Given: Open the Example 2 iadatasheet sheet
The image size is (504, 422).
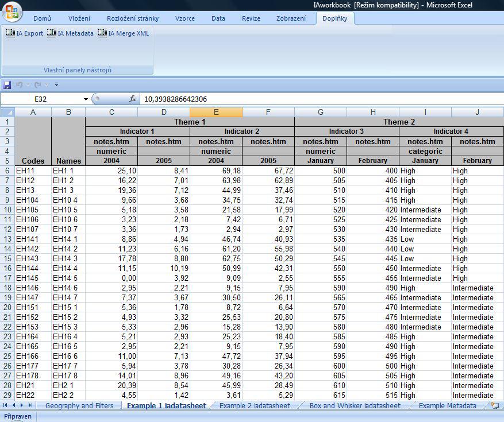Looking at the screenshot, I should [x=255, y=405].
